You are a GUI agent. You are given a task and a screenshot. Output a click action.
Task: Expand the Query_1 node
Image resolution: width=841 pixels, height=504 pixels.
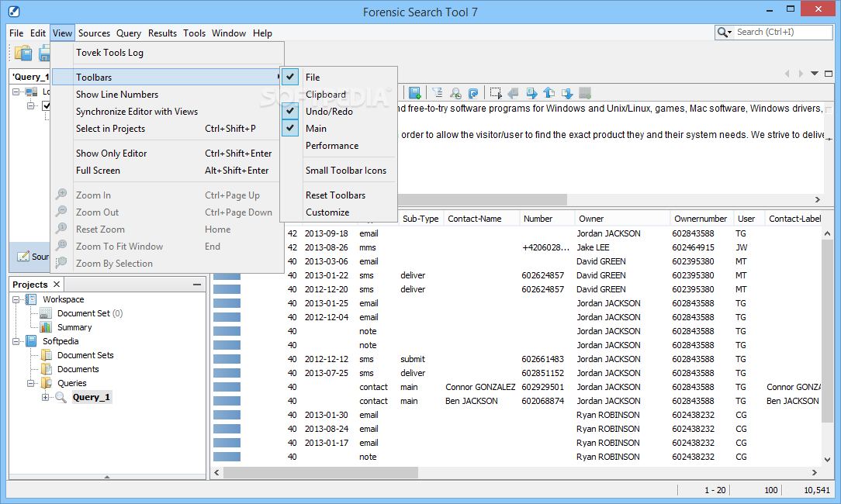(46, 397)
